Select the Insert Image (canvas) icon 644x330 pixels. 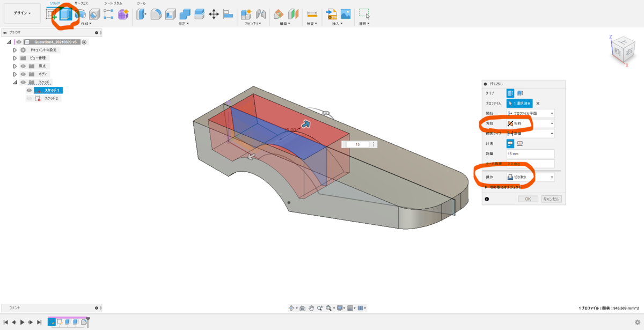pyautogui.click(x=346, y=14)
